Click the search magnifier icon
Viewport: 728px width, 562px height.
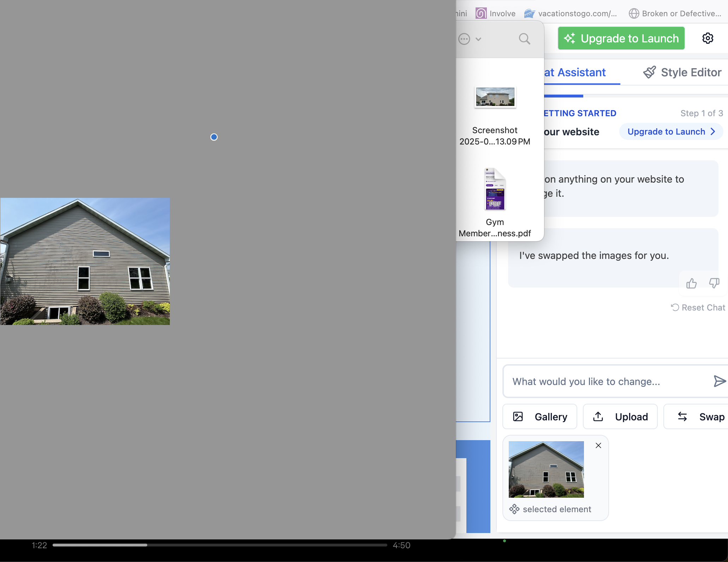point(524,39)
